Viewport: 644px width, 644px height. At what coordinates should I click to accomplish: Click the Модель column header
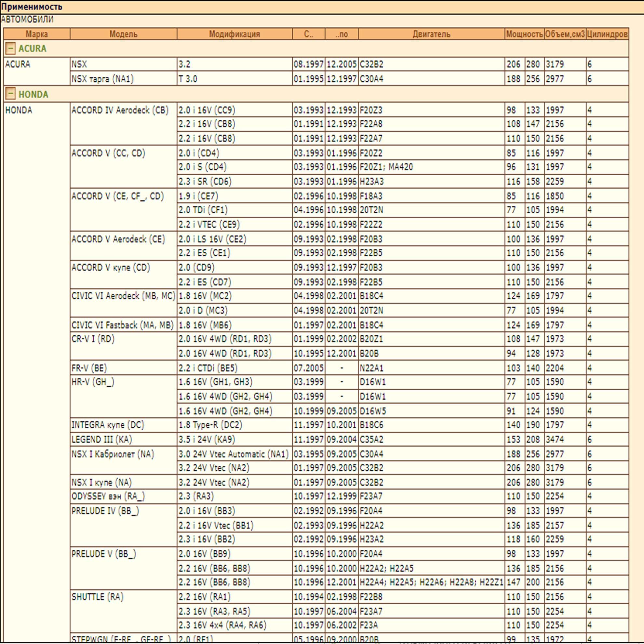123,34
